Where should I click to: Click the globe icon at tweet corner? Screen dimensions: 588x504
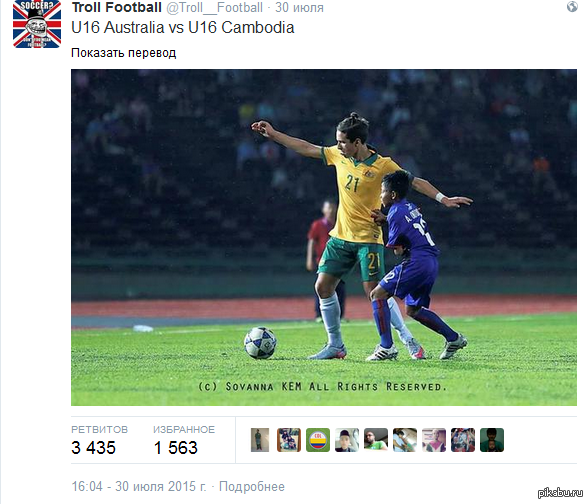pos(572,7)
